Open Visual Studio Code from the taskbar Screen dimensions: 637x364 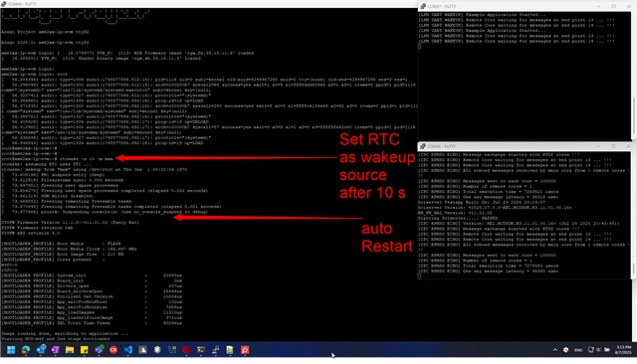pos(128,350)
